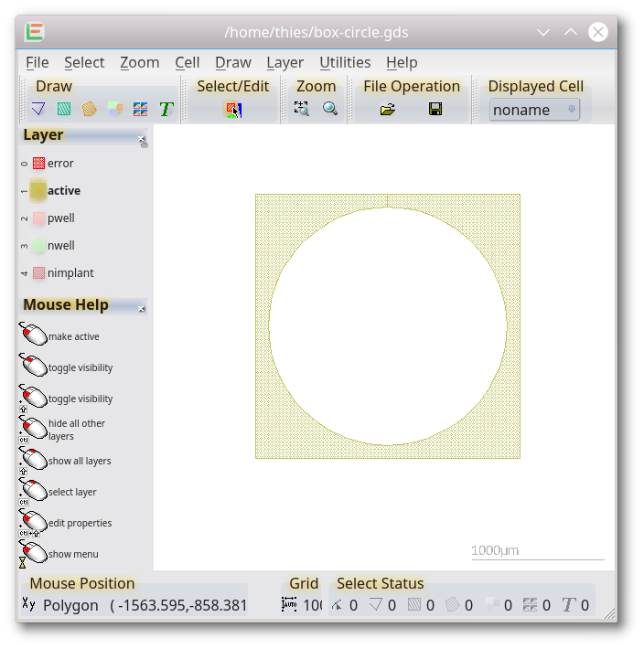The height and width of the screenshot is (649, 644).
Task: Click the Xy mouse position icon
Action: [28, 604]
